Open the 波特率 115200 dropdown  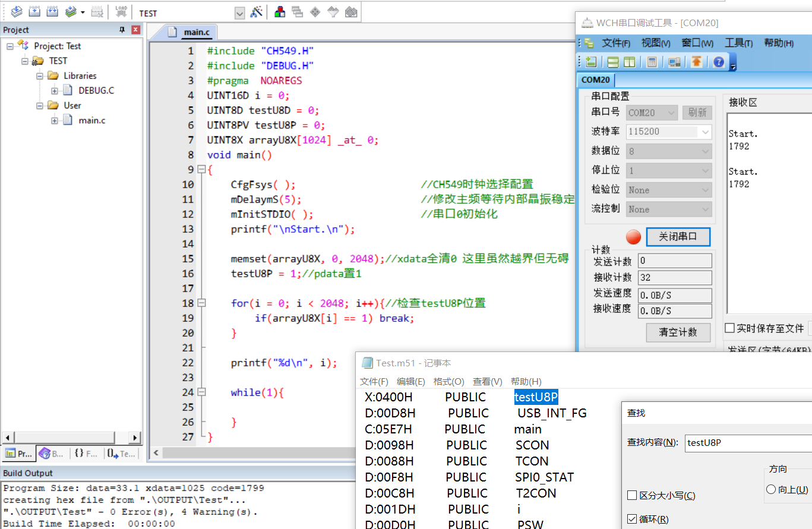(x=669, y=132)
